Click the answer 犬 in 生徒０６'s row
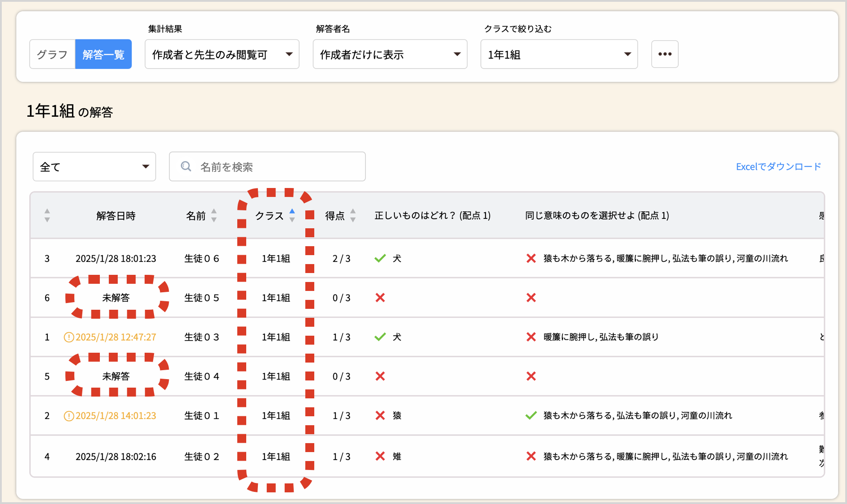This screenshot has height=504, width=847. pos(397,258)
